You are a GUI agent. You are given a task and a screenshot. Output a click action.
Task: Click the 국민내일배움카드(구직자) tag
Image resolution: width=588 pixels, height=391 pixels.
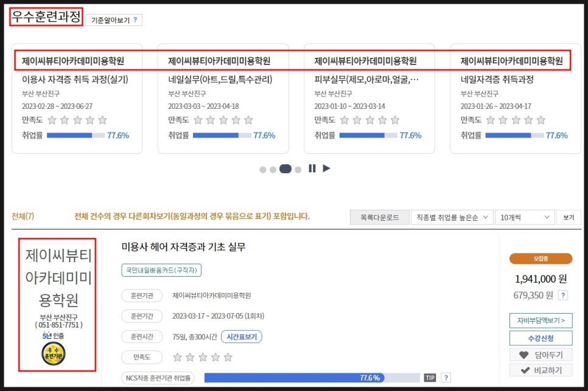pyautogui.click(x=161, y=270)
